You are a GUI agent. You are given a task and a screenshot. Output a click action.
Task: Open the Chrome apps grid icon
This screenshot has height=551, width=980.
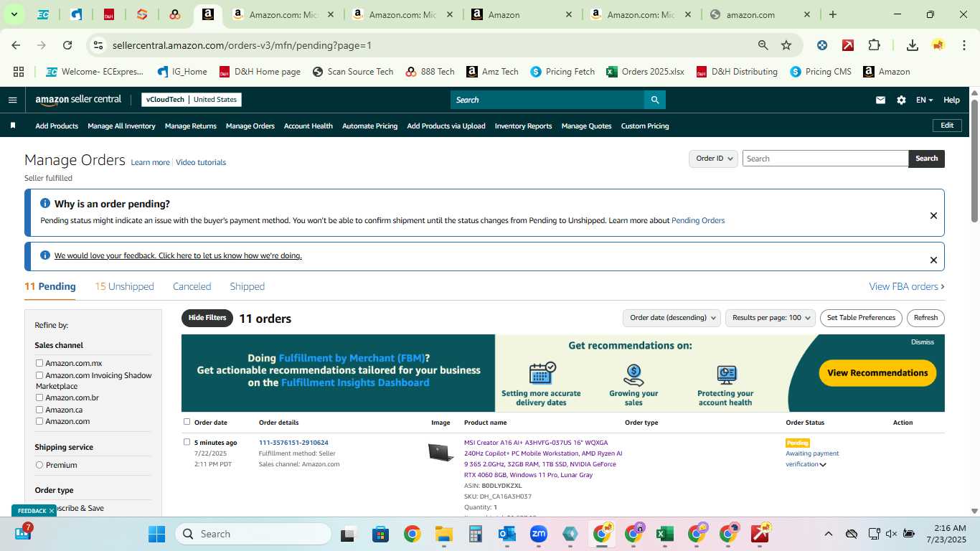coord(19,72)
